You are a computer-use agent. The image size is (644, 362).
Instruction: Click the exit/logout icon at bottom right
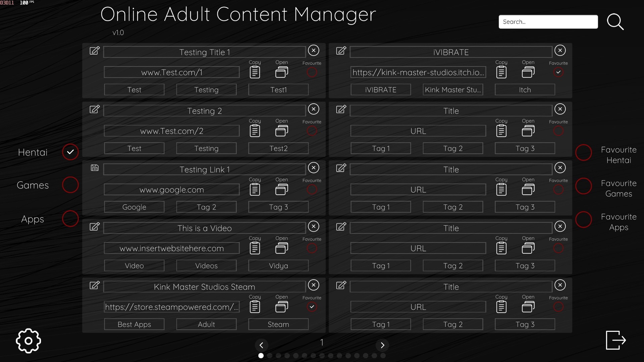click(x=616, y=340)
